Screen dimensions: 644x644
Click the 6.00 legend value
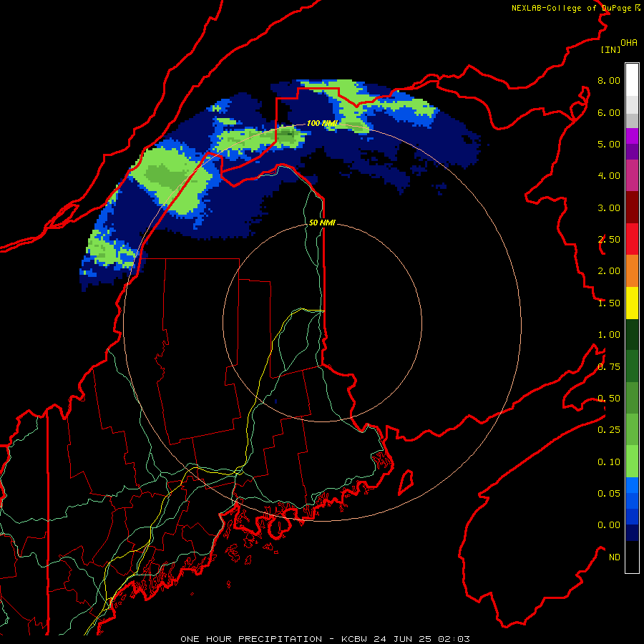click(609, 112)
